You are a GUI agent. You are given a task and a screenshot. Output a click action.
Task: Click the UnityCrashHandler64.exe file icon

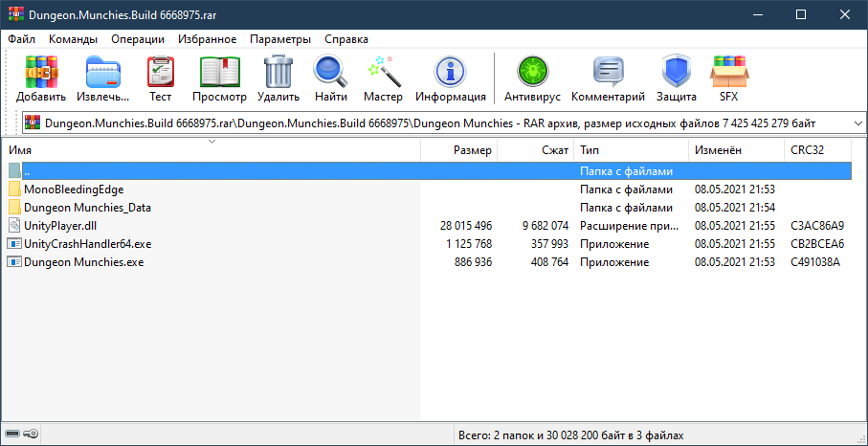[14, 243]
